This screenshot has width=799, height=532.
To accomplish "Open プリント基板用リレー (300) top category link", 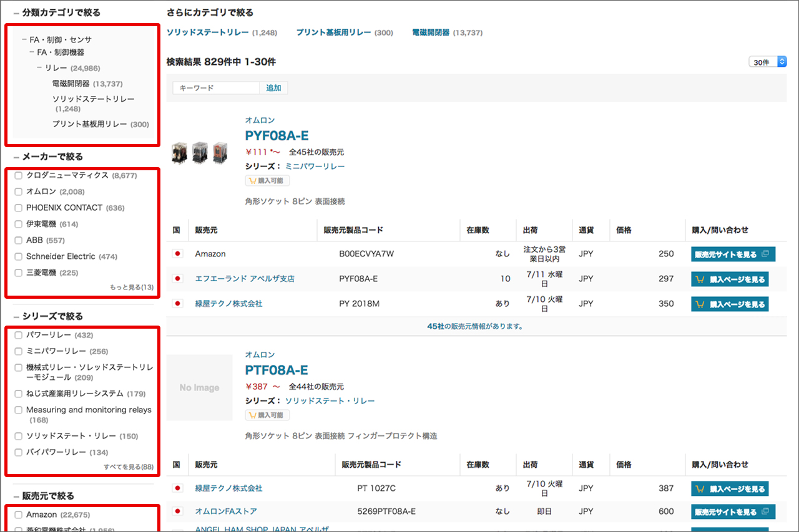I will click(x=345, y=32).
